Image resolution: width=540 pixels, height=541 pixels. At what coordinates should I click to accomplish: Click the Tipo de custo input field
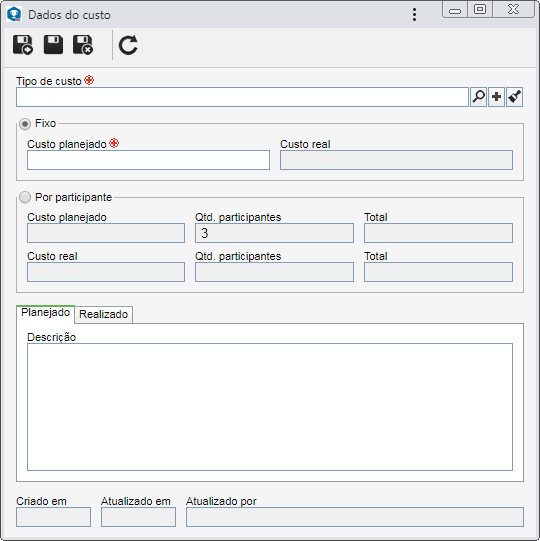pos(242,97)
